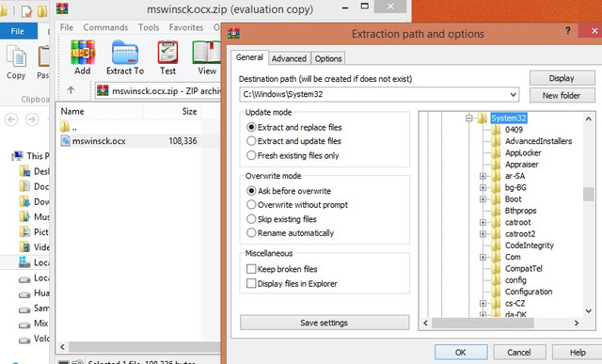This screenshot has height=364, width=602.
Task: Switch to the General tab
Action: (x=249, y=57)
